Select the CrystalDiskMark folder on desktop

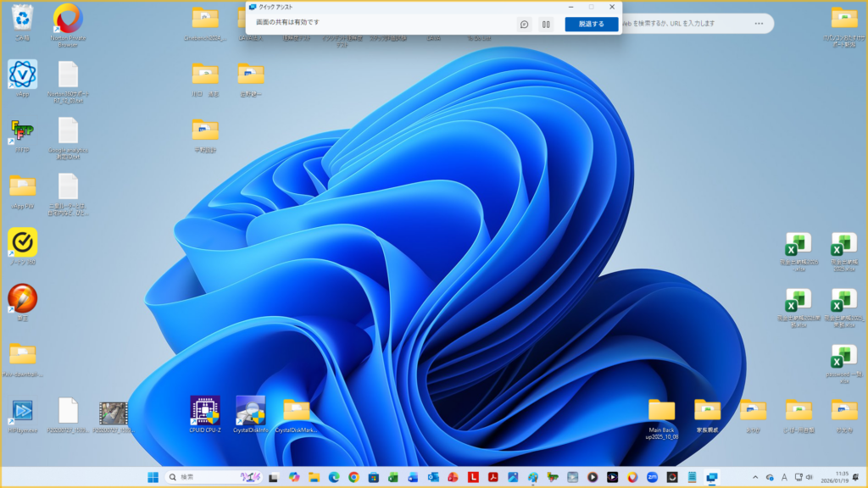coord(297,411)
